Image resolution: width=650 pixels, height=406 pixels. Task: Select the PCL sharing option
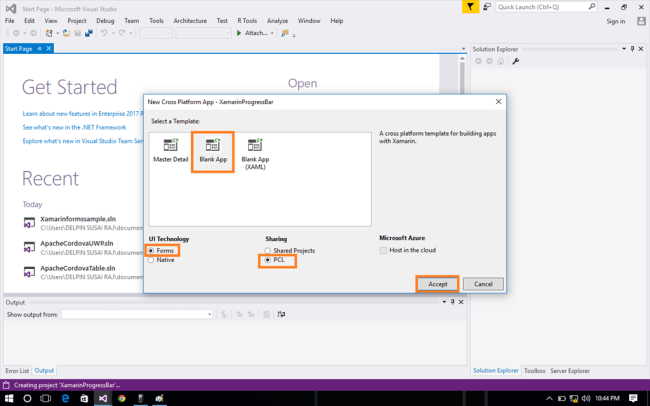(275, 260)
